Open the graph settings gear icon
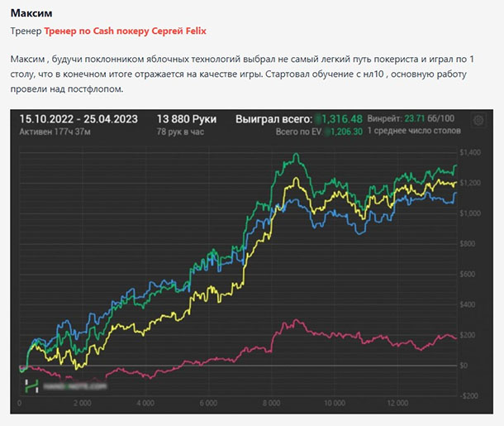Image resolution: width=504 pixels, height=426 pixels. click(478, 121)
